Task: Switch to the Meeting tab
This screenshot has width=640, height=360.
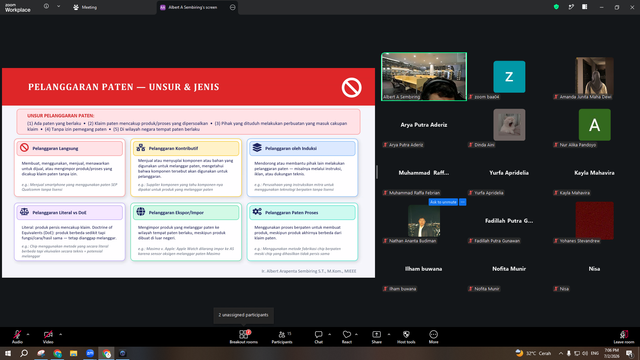Action: (x=85, y=7)
